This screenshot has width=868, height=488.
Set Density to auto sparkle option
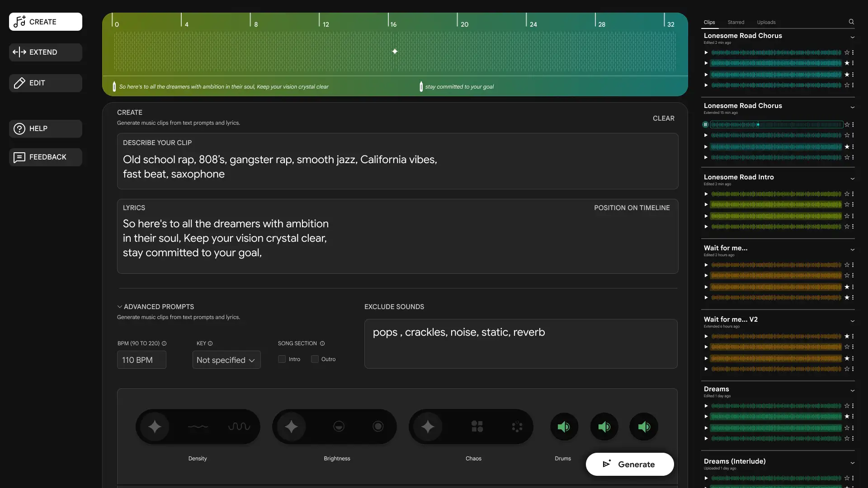click(155, 427)
